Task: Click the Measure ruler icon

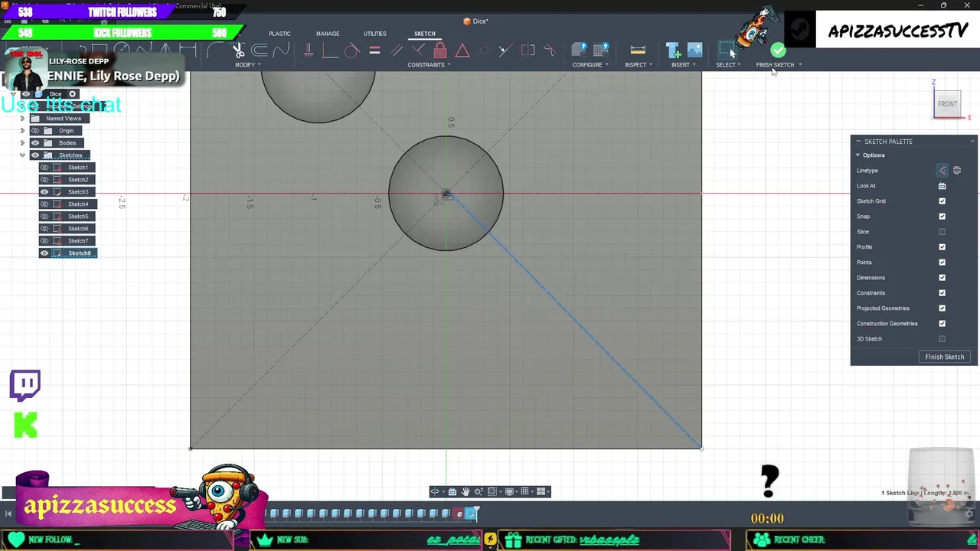Action: (638, 51)
